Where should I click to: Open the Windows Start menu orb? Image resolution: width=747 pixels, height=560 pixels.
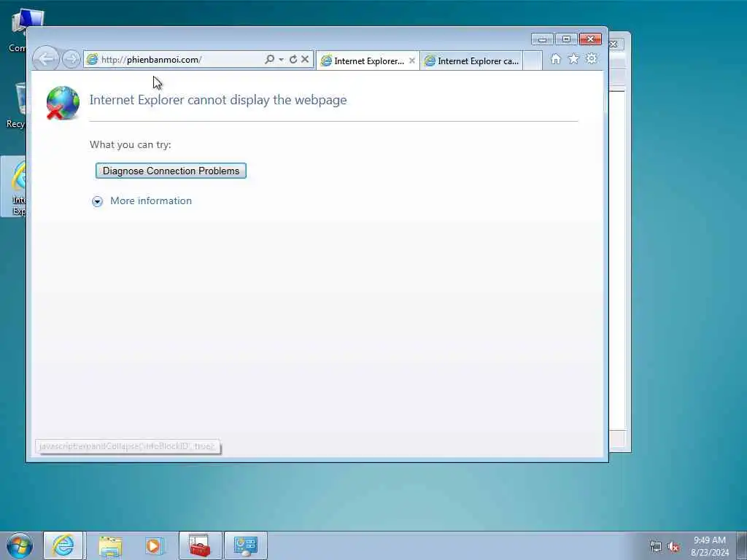20,545
